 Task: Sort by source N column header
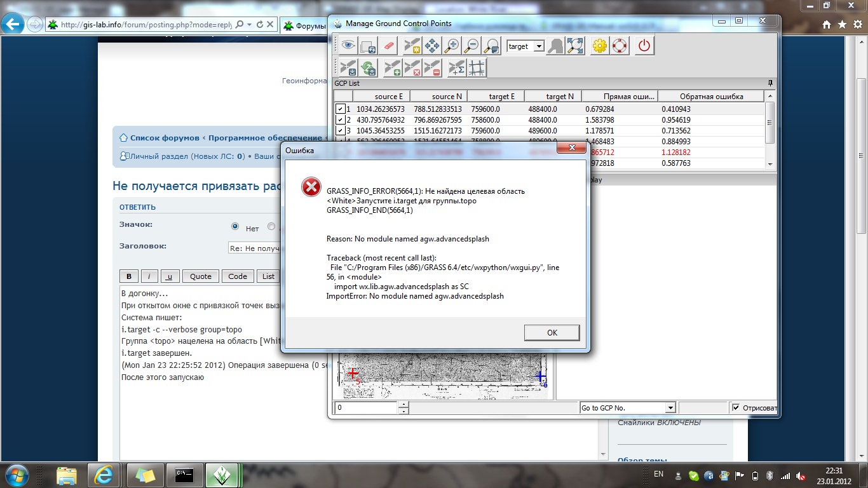pos(439,97)
